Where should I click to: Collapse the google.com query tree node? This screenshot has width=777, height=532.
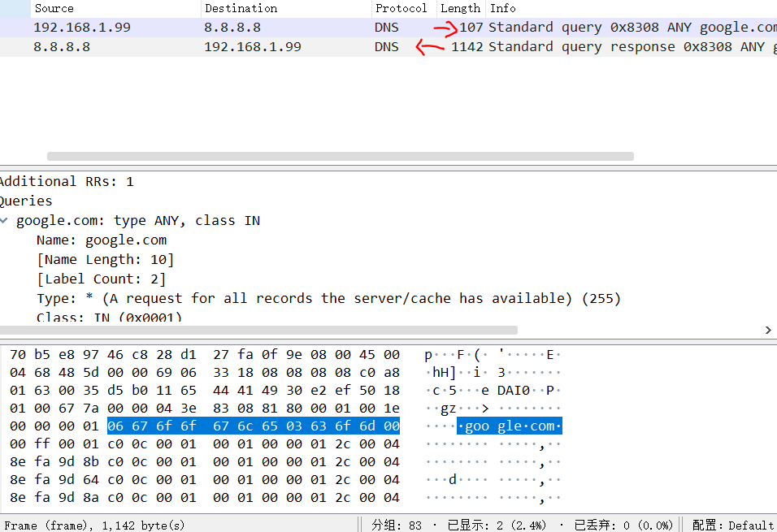4,220
